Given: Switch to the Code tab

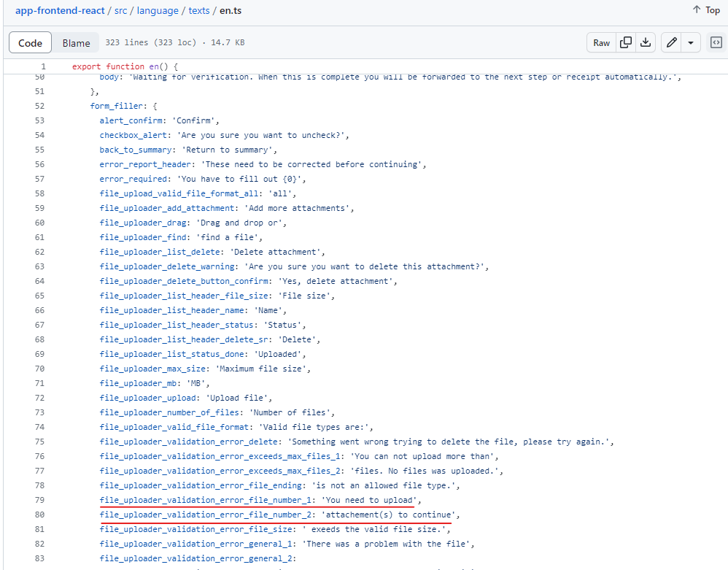Looking at the screenshot, I should [30, 43].
